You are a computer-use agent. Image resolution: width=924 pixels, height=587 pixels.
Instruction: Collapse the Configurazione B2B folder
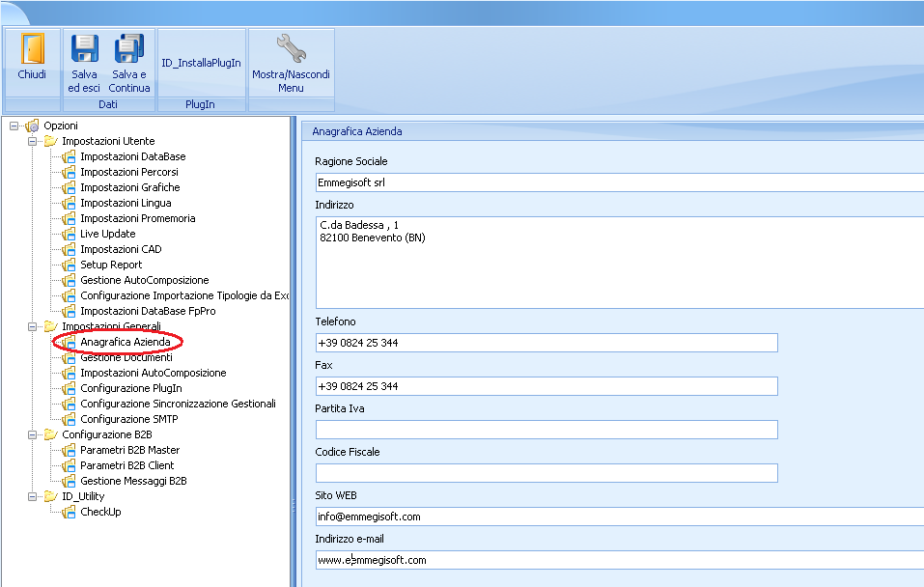(x=33, y=435)
